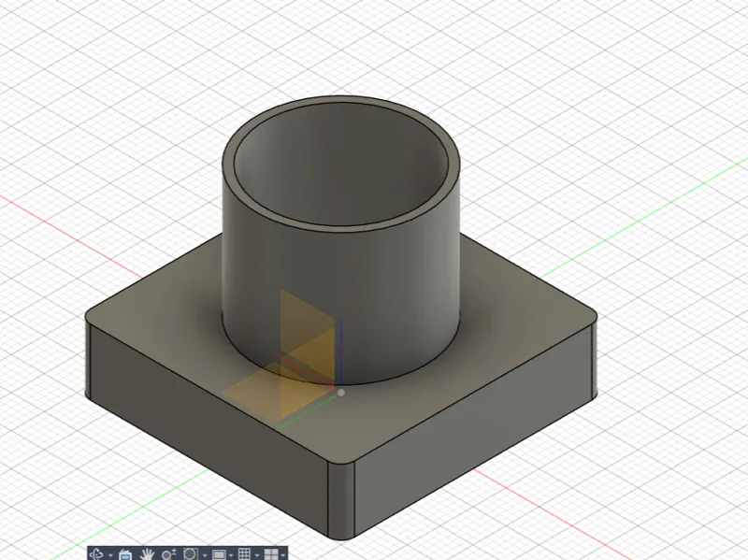Click the Zoom Window fit icon
748x560 pixels.
(191, 554)
